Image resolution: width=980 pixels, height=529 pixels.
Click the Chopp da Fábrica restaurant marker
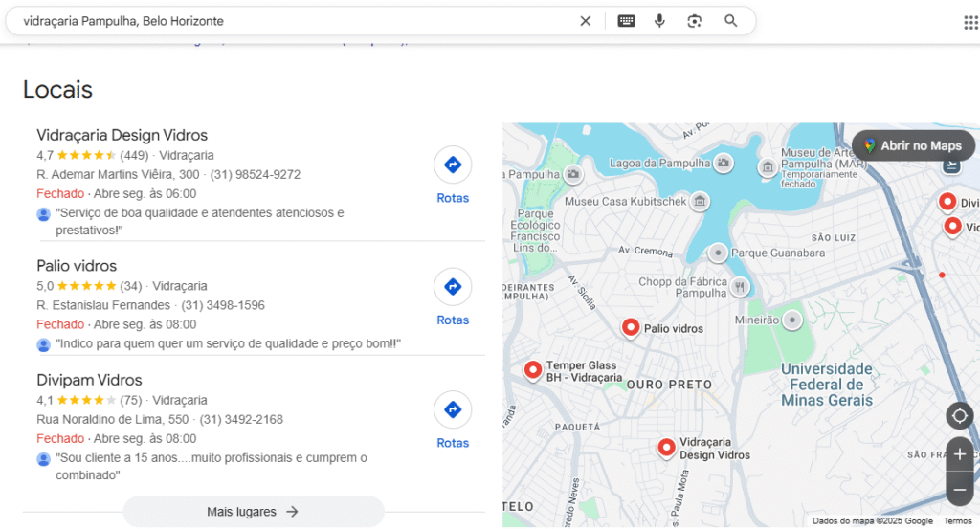[x=740, y=287]
